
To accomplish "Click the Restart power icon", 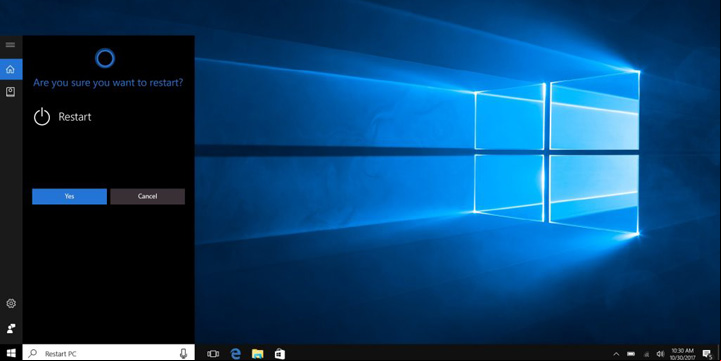I will pos(42,117).
